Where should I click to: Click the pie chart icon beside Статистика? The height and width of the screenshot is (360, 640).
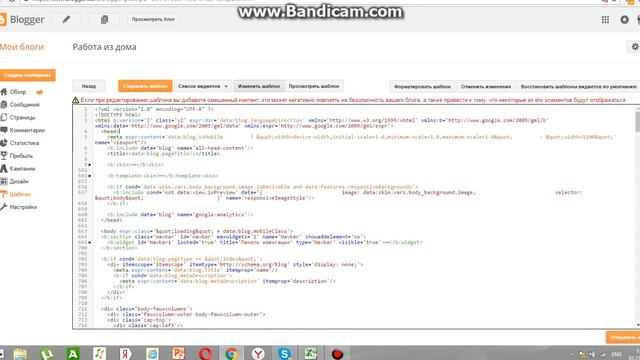pyautogui.click(x=4, y=143)
